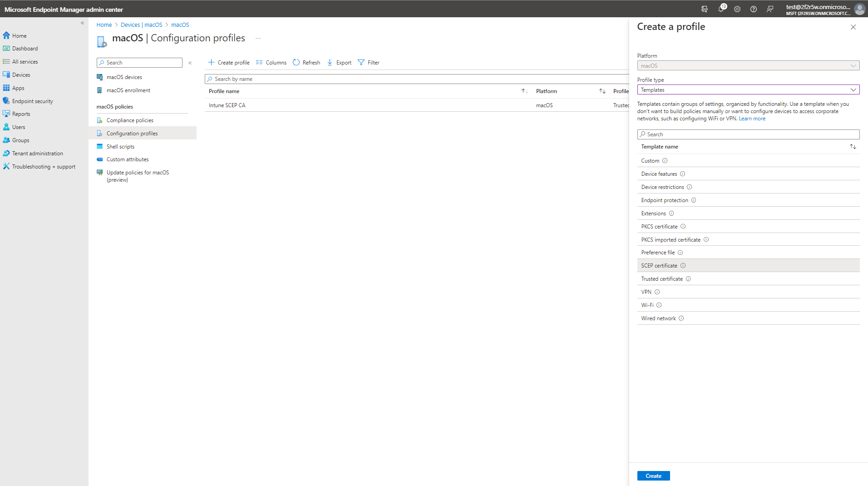Open the notifications bell showing 13 alerts
Viewport: 868px width, 486px height.
721,9
